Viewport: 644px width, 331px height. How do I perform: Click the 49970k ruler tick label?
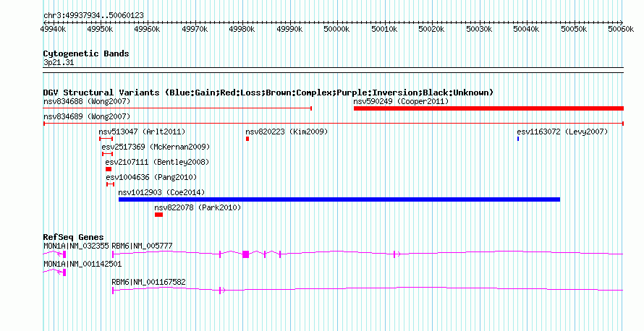[x=195, y=29]
